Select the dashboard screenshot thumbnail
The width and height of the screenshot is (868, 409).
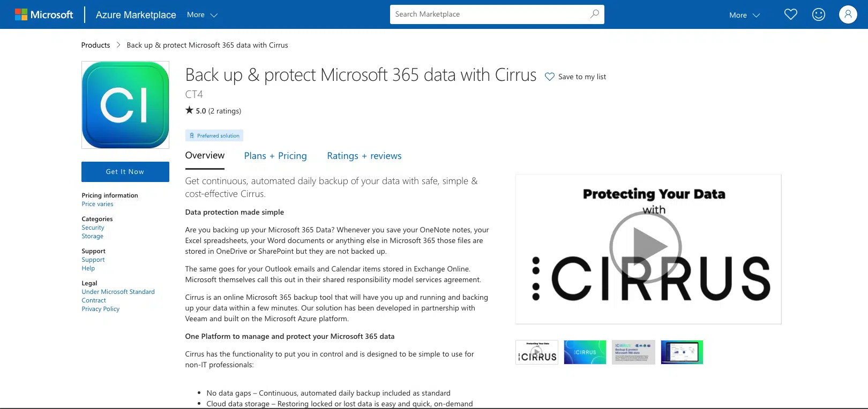[x=682, y=352]
